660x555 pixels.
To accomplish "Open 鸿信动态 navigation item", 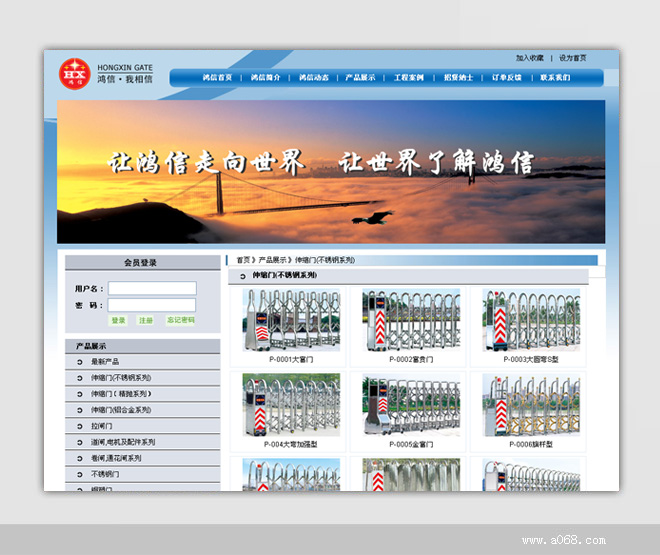I will (314, 77).
